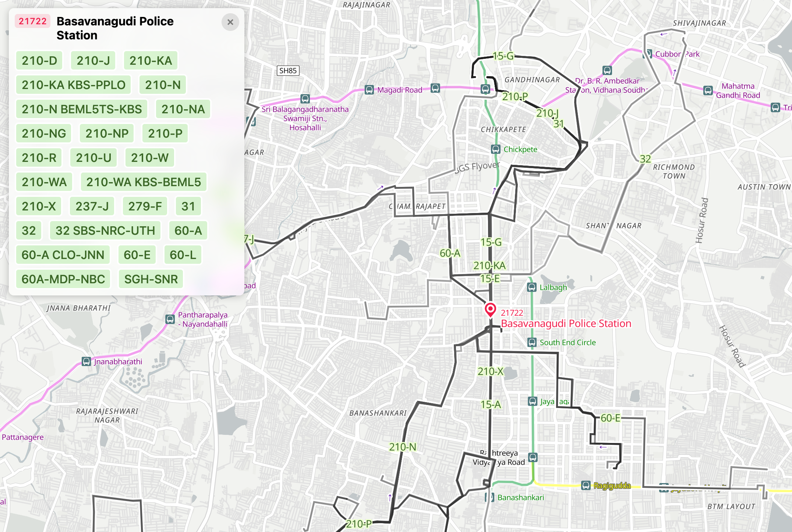Open route 279-F from the route list

click(x=145, y=206)
